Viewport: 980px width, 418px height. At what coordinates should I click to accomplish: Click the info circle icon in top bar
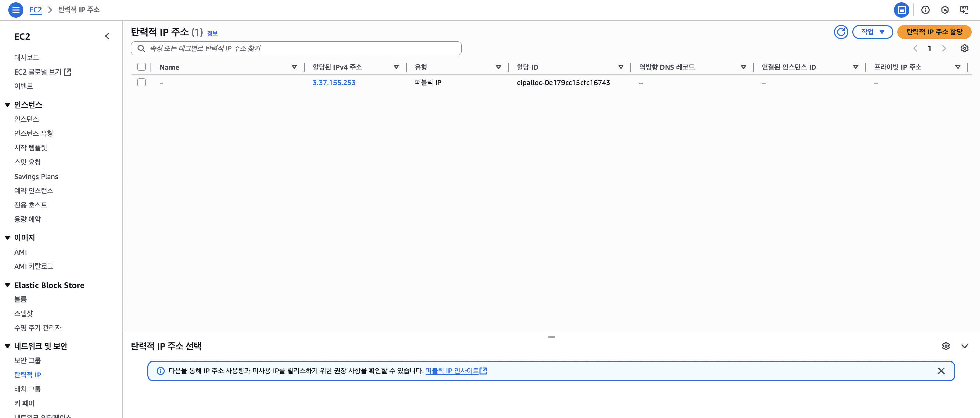(925, 10)
